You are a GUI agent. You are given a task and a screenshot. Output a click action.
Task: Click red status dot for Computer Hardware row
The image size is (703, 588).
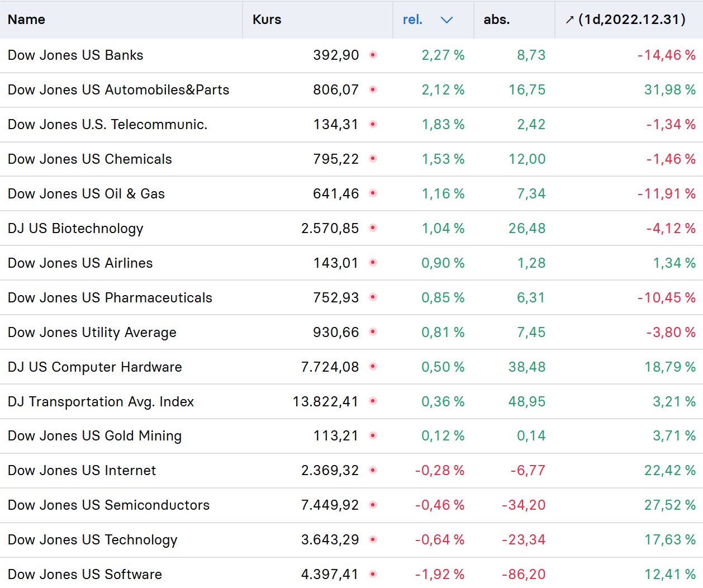[373, 367]
